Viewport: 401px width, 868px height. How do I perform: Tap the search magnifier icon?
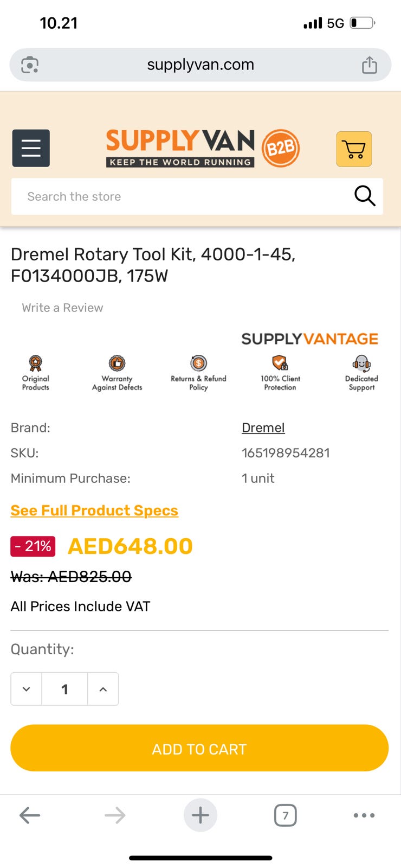coord(364,196)
